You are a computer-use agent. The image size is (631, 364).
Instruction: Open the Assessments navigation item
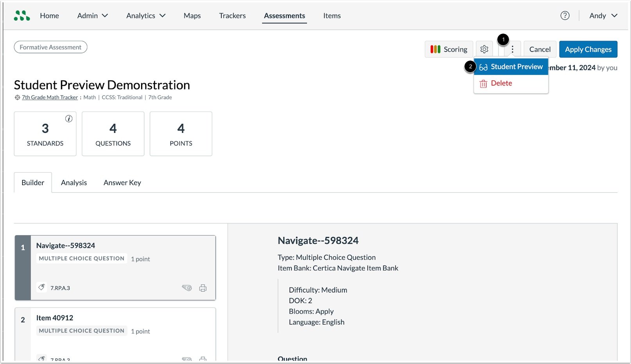[284, 16]
